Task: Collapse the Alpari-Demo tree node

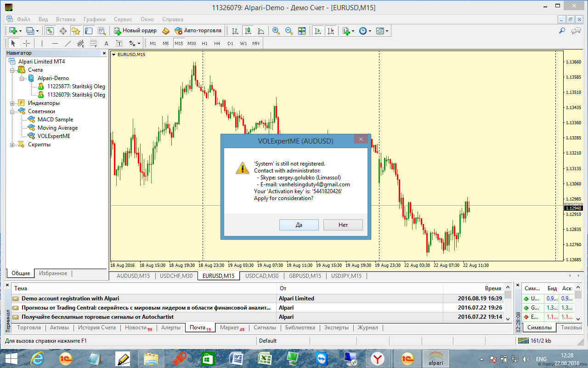Action: pos(22,78)
